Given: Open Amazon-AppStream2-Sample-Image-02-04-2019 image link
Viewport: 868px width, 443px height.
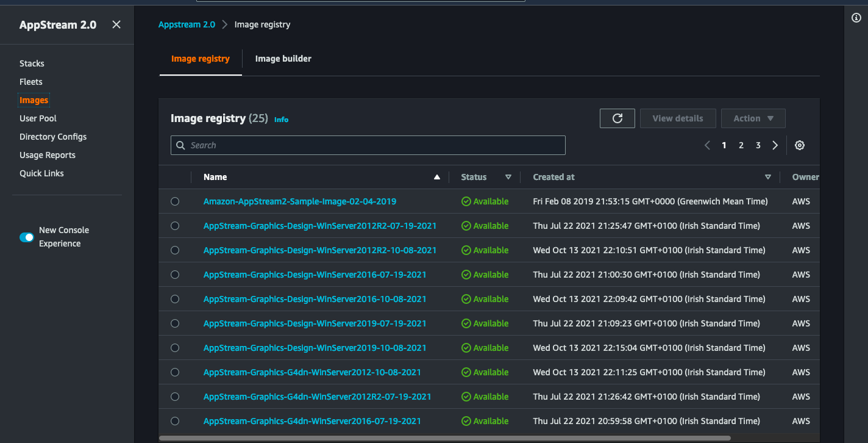Looking at the screenshot, I should click(x=300, y=201).
